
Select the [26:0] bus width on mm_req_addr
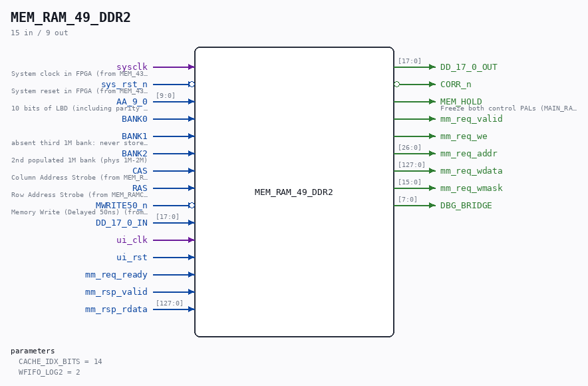click(x=410, y=147)
